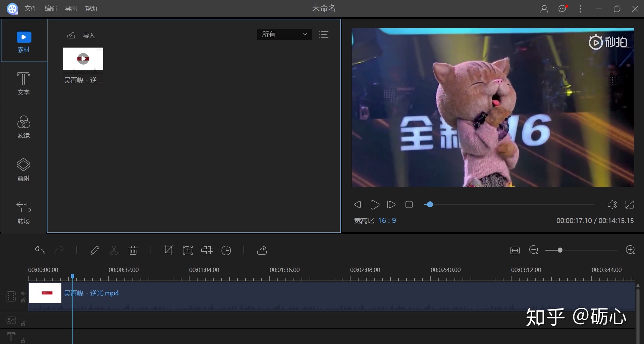Redo the last undone action
This screenshot has height=344, width=644.
pos(59,250)
